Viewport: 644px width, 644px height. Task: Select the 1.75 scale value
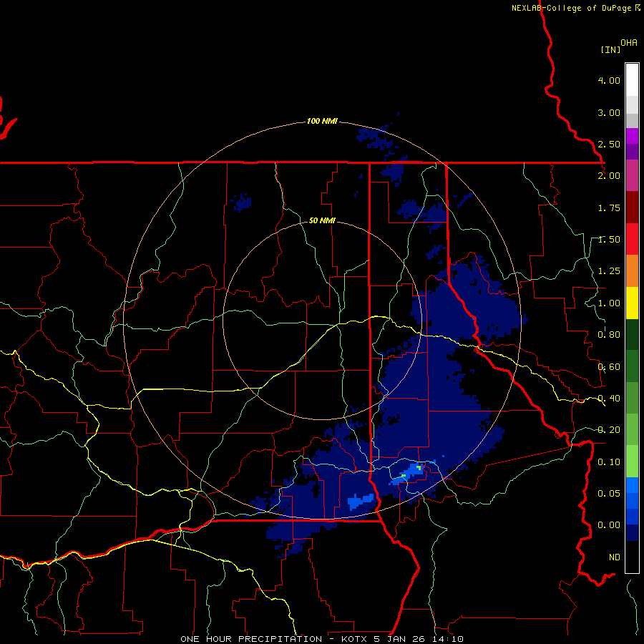609,208
